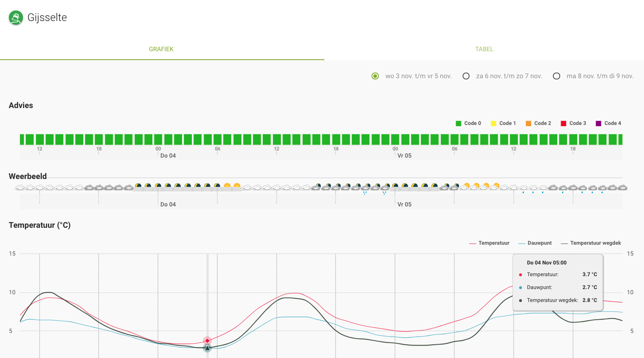Click the green Code 0 legend swatch
Viewport: 644px width, 358px height.
pos(458,123)
